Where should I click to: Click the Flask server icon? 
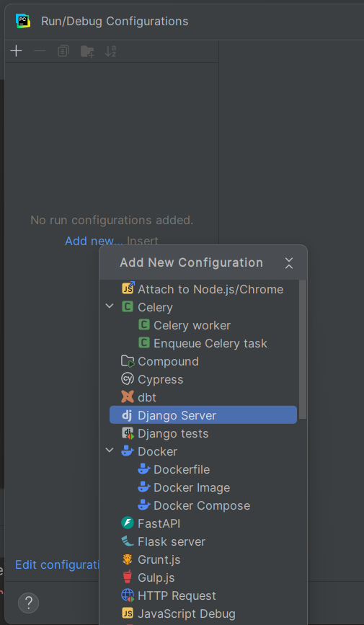pyautogui.click(x=127, y=541)
